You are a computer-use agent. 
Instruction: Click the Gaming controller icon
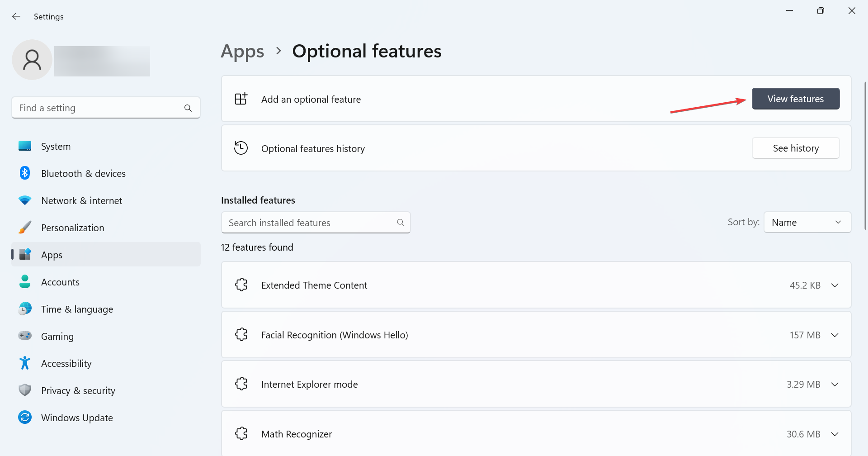pyautogui.click(x=25, y=336)
